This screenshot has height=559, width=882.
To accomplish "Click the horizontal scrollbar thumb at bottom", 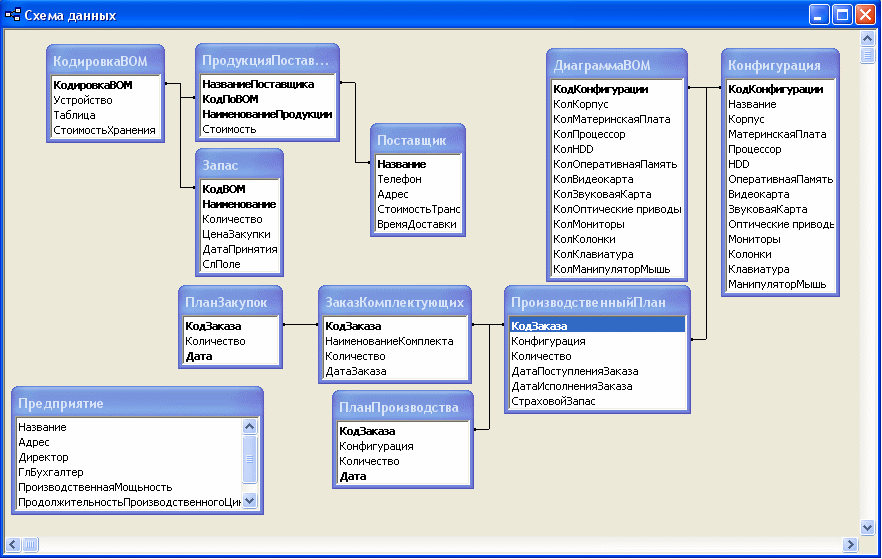I will click(x=30, y=544).
